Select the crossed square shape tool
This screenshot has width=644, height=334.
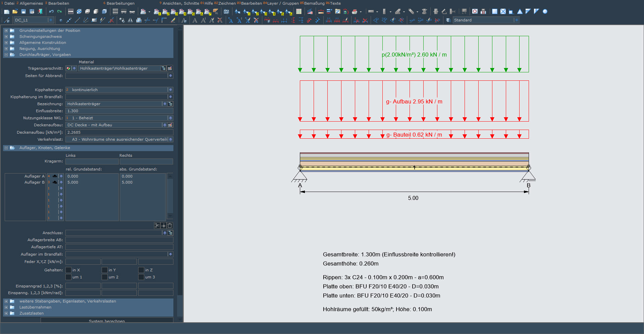pos(503,11)
